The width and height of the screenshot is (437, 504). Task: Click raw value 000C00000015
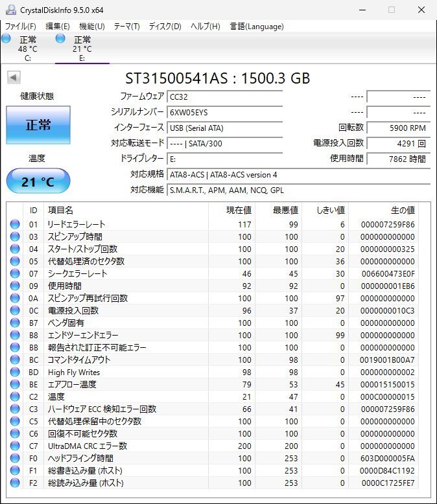click(388, 397)
